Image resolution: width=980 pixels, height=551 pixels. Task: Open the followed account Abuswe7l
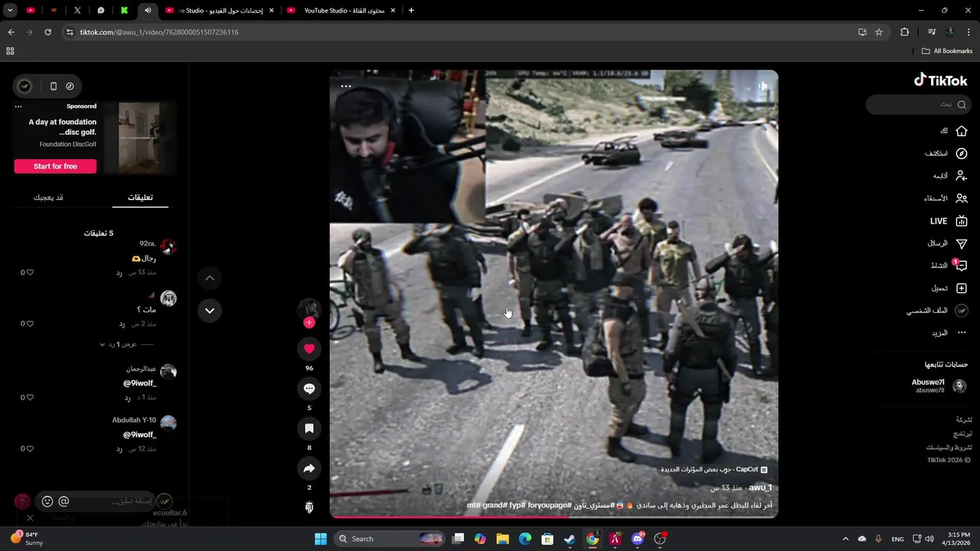[939, 386]
